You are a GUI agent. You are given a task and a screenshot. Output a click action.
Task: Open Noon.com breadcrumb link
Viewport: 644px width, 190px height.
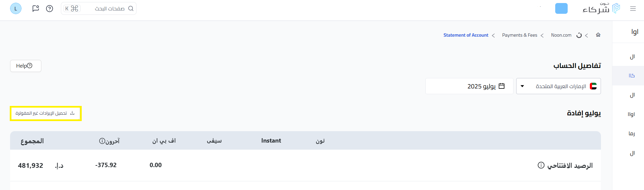click(x=561, y=35)
